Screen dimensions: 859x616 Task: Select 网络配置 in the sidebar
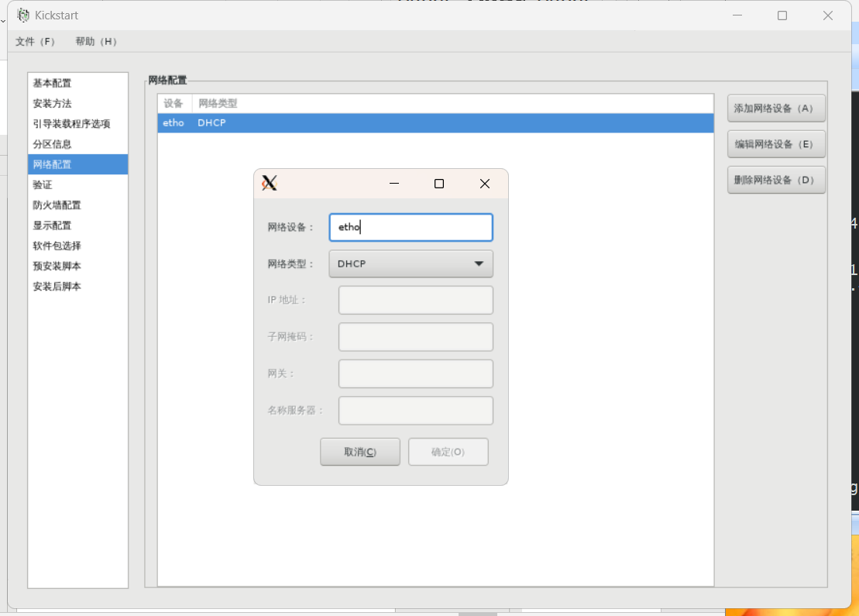tap(77, 164)
